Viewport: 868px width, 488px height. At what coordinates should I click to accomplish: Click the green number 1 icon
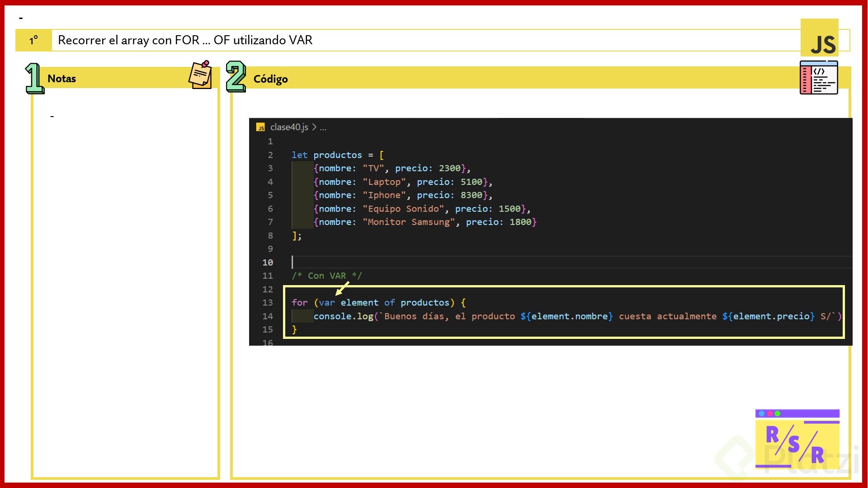click(34, 78)
